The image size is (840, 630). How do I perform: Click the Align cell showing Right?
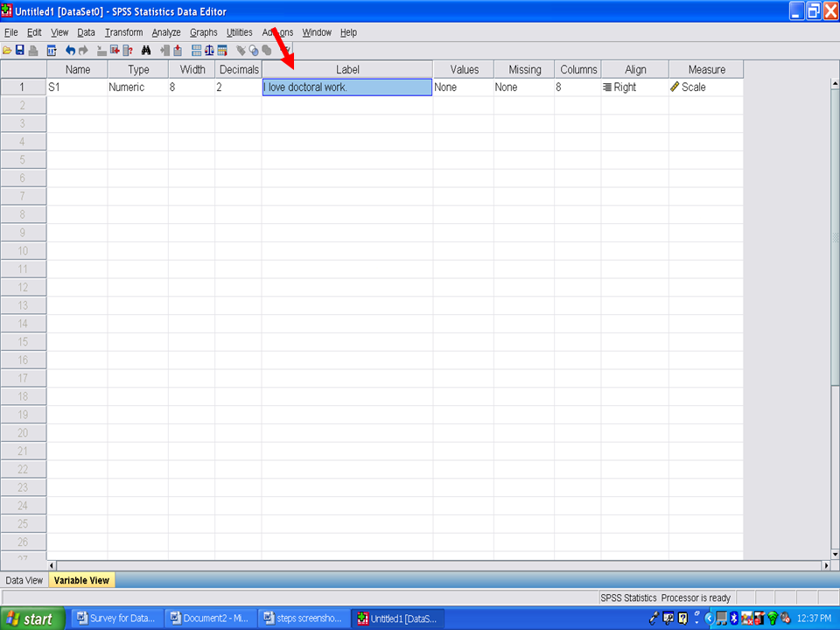tap(634, 87)
